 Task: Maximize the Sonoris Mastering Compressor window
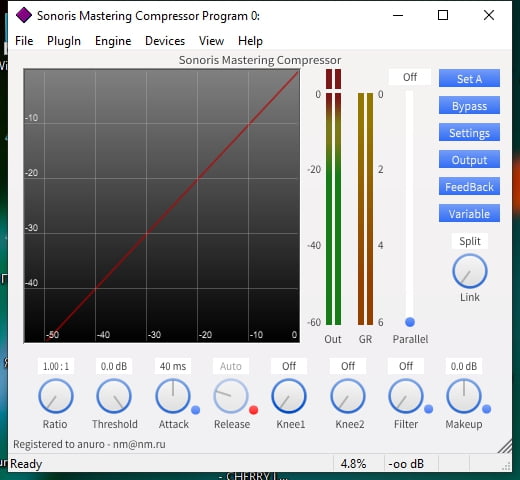tap(443, 15)
